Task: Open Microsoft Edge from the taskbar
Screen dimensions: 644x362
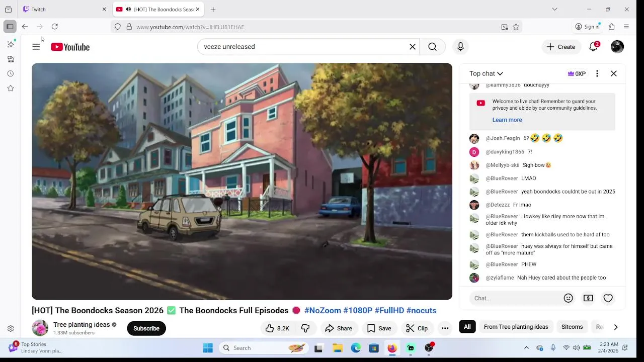Action: (x=356, y=348)
